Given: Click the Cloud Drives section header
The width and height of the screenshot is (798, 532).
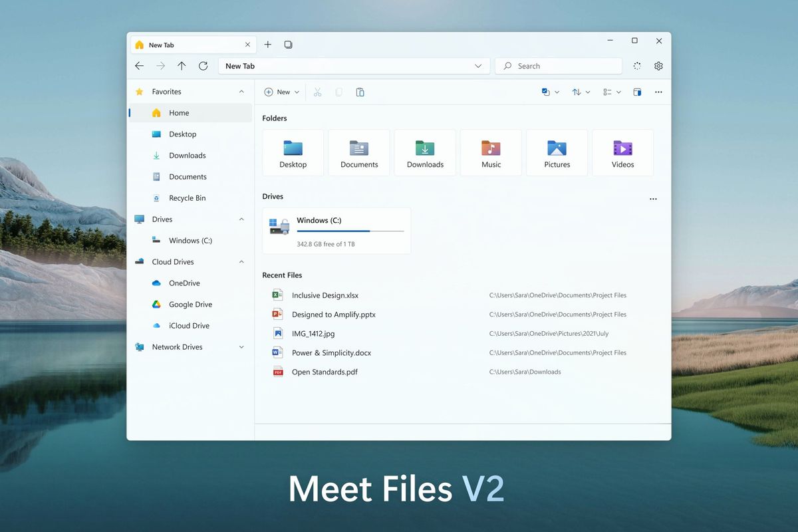Looking at the screenshot, I should point(191,262).
